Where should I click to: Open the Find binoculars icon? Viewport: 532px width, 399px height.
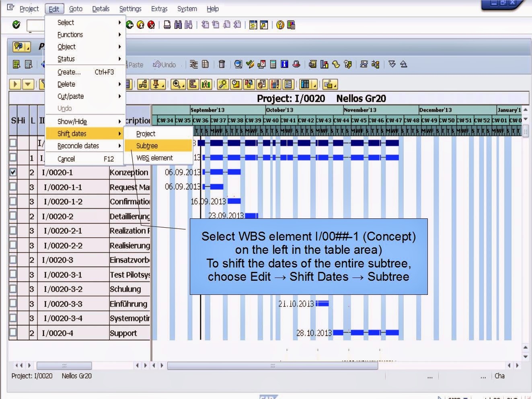point(178,25)
